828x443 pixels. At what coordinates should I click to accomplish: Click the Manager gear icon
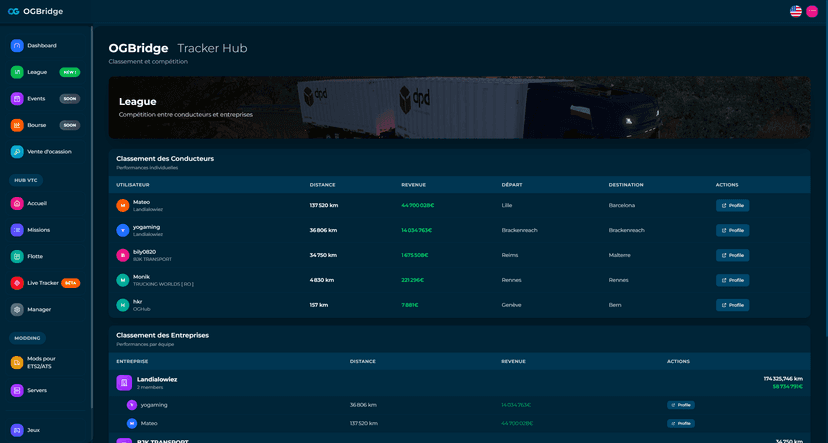point(17,310)
